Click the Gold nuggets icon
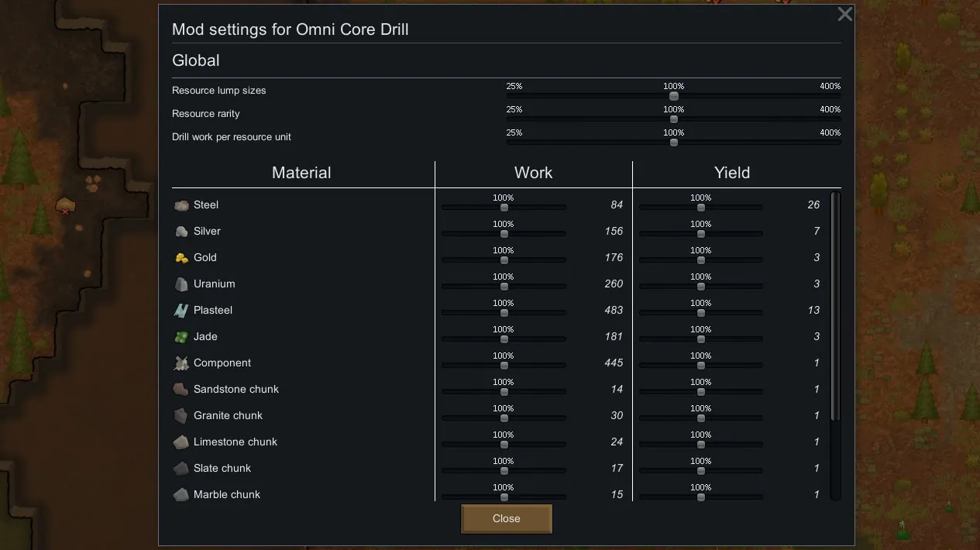 point(181,258)
